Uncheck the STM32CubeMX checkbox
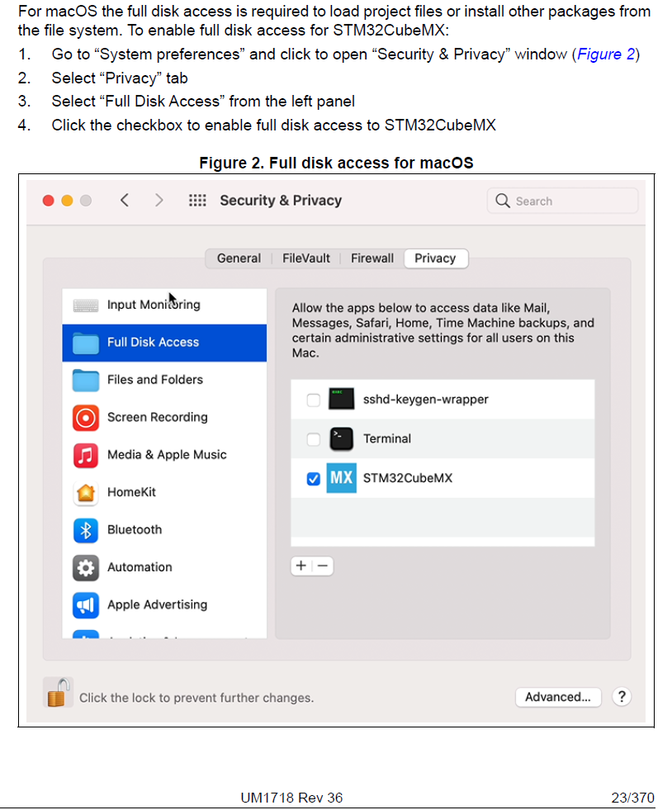The image size is (672, 810). click(314, 479)
